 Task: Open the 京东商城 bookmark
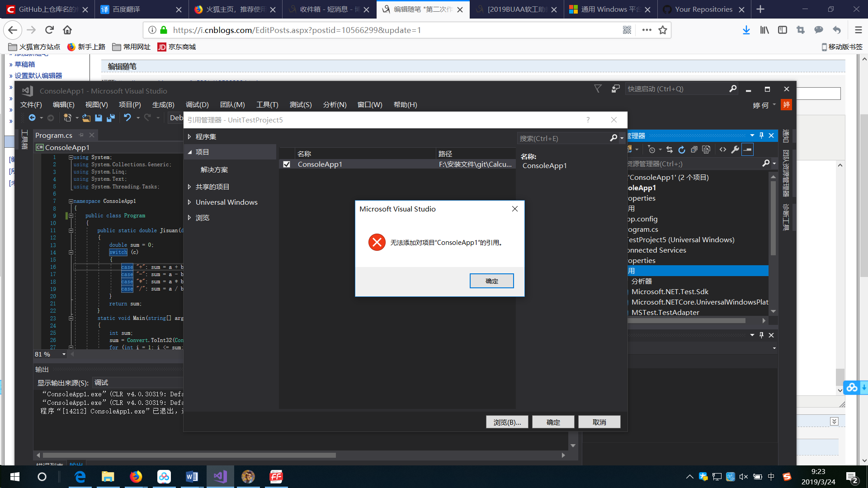[x=177, y=47]
